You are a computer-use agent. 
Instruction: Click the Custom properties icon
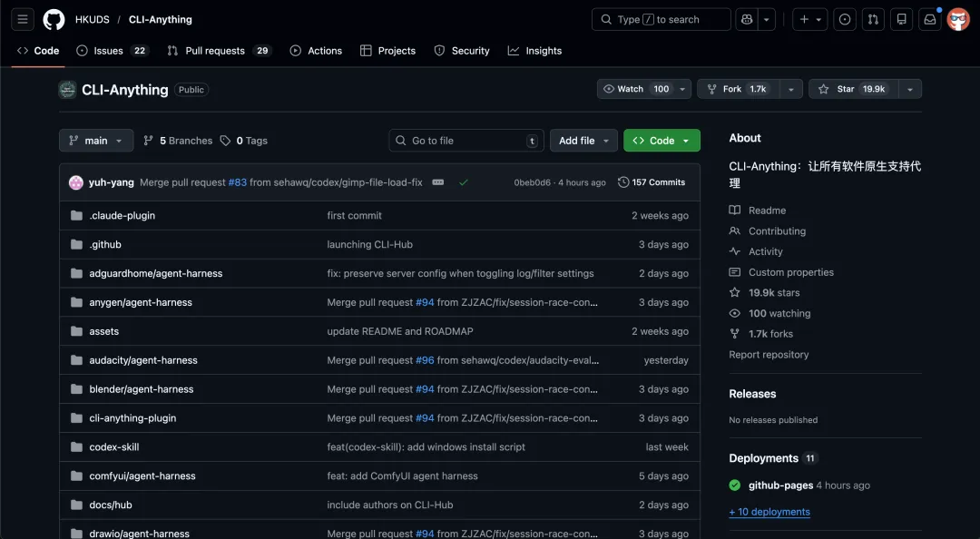[x=734, y=272]
